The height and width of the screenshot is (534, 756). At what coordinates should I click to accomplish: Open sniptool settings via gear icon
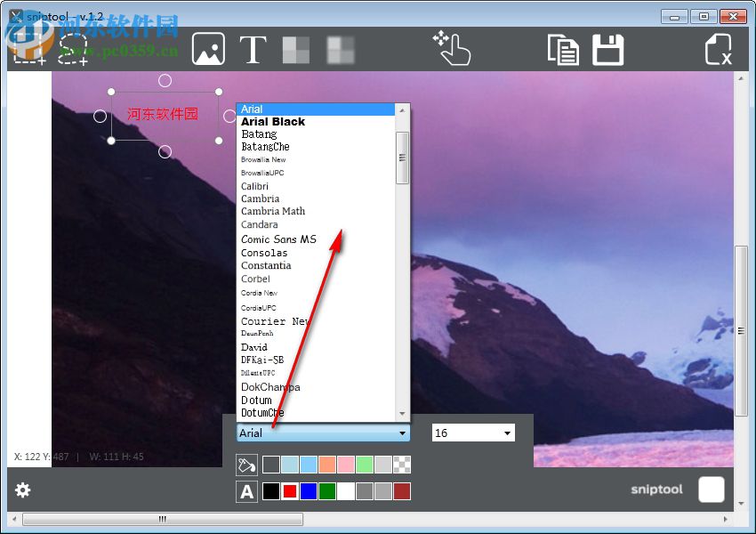(22, 490)
